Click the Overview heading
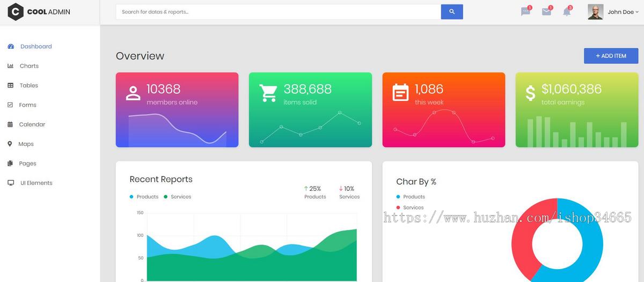644x282 pixels. click(x=140, y=56)
